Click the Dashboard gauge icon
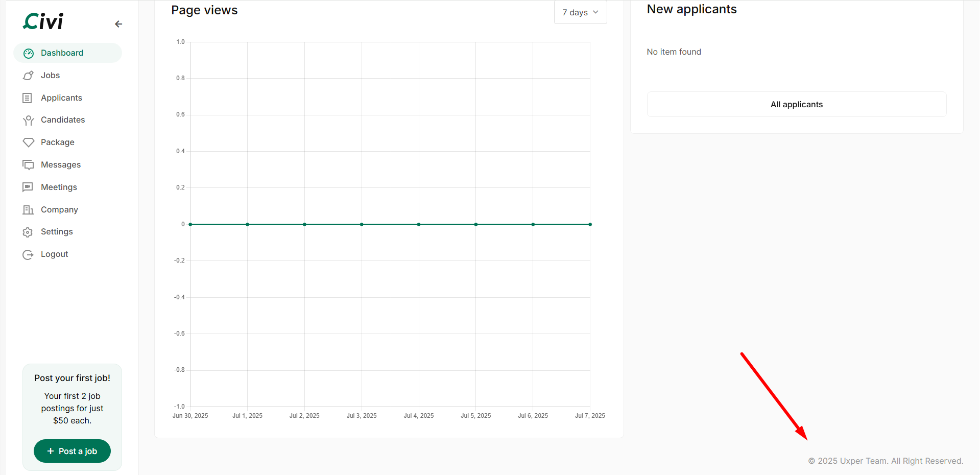This screenshot has width=980, height=475. 29,53
